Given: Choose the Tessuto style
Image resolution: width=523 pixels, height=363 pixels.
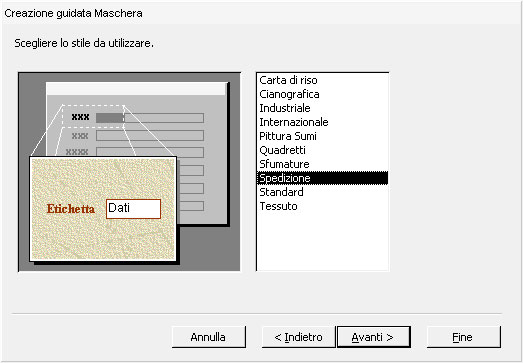Looking at the screenshot, I should [x=322, y=206].
